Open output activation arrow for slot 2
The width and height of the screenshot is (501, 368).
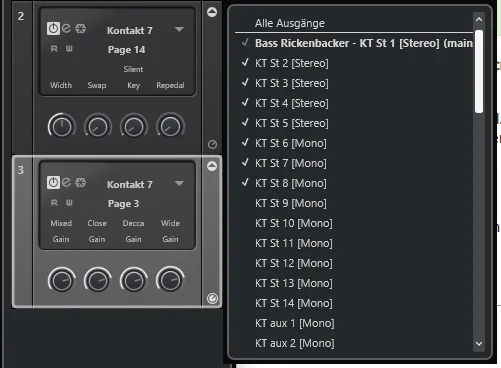pyautogui.click(x=212, y=12)
